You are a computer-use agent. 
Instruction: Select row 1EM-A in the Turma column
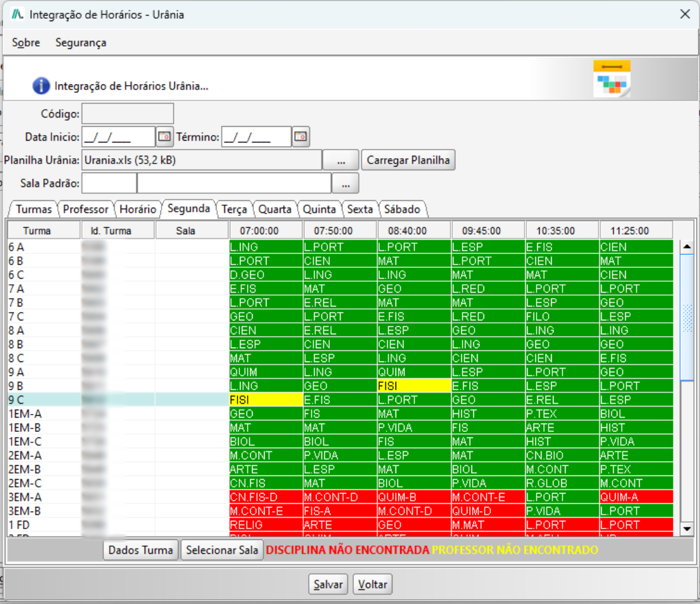pos(44,413)
